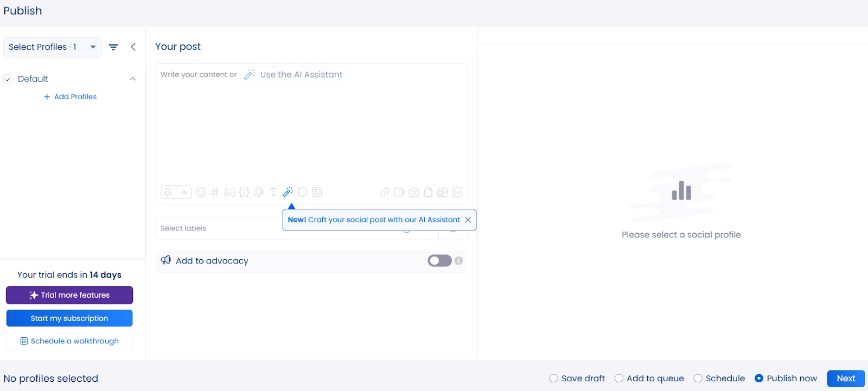Attach a video with the camcorder icon
The height and width of the screenshot is (391, 868).
click(x=399, y=192)
